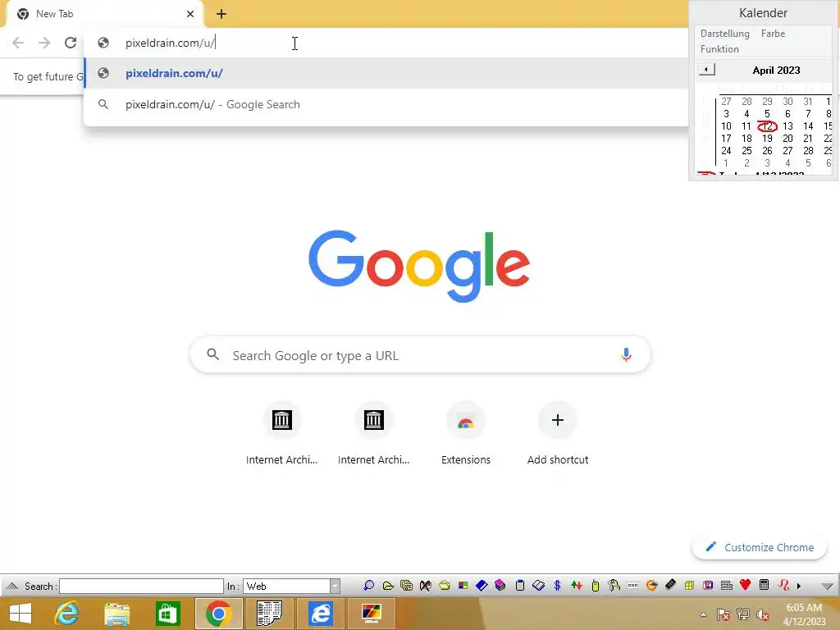This screenshot has height=630, width=840.
Task: Click the yellow basket toolbar icon
Action: tap(444, 586)
